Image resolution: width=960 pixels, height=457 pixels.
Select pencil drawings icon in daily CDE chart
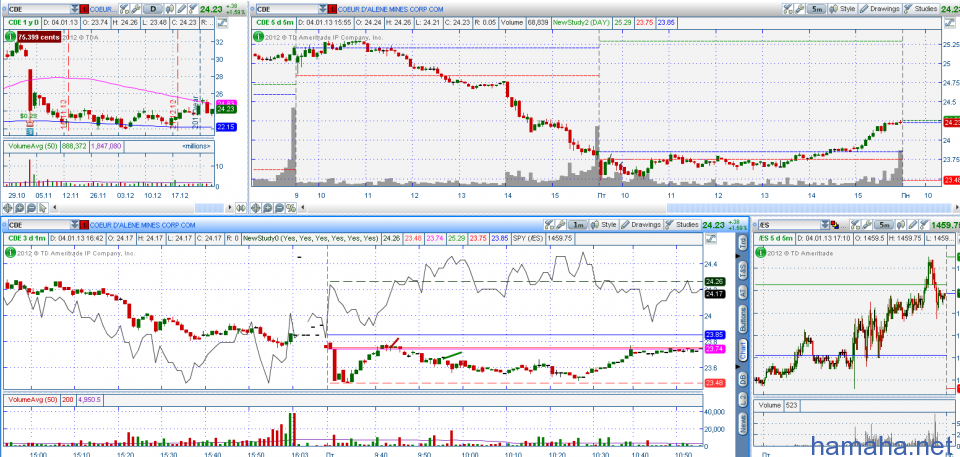coord(181,9)
